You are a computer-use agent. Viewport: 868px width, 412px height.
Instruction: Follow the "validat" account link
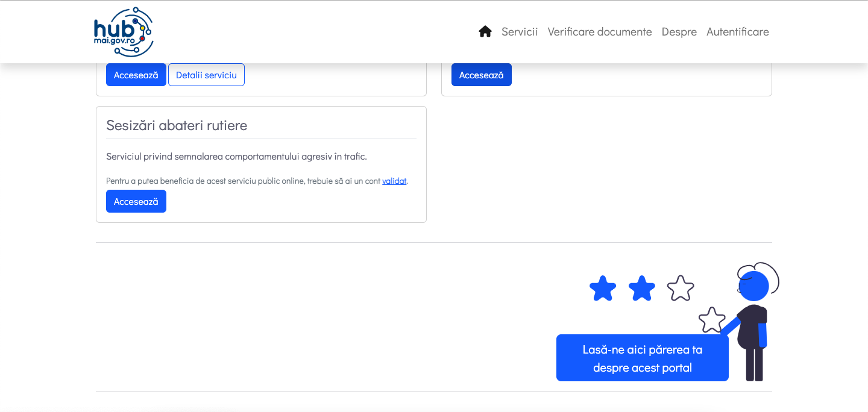[394, 181]
